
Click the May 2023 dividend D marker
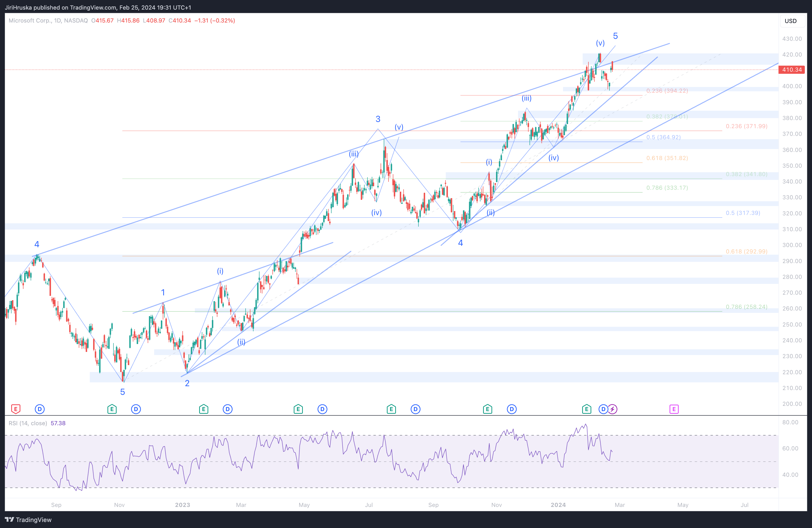tap(322, 409)
